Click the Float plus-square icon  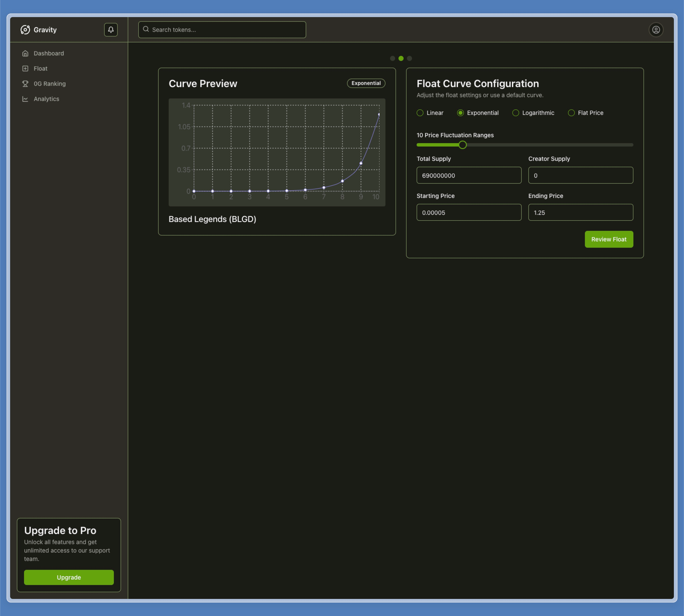[x=25, y=69]
